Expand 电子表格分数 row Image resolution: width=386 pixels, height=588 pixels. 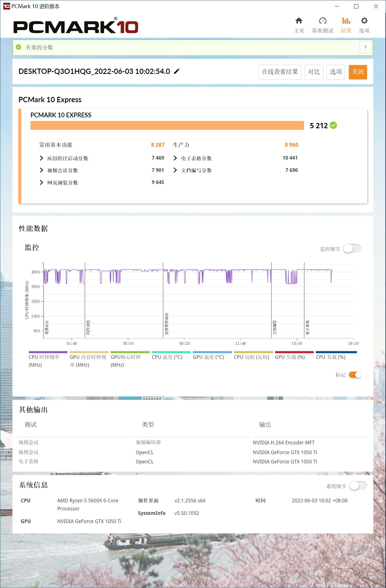point(175,158)
